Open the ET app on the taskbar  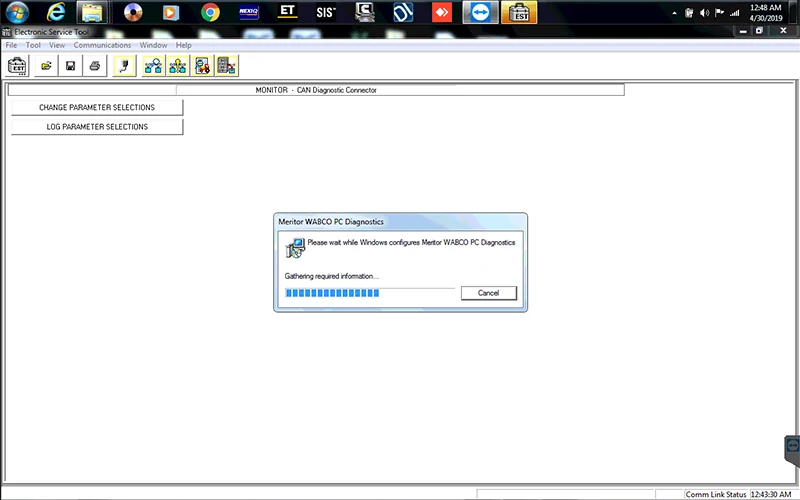pyautogui.click(x=287, y=12)
